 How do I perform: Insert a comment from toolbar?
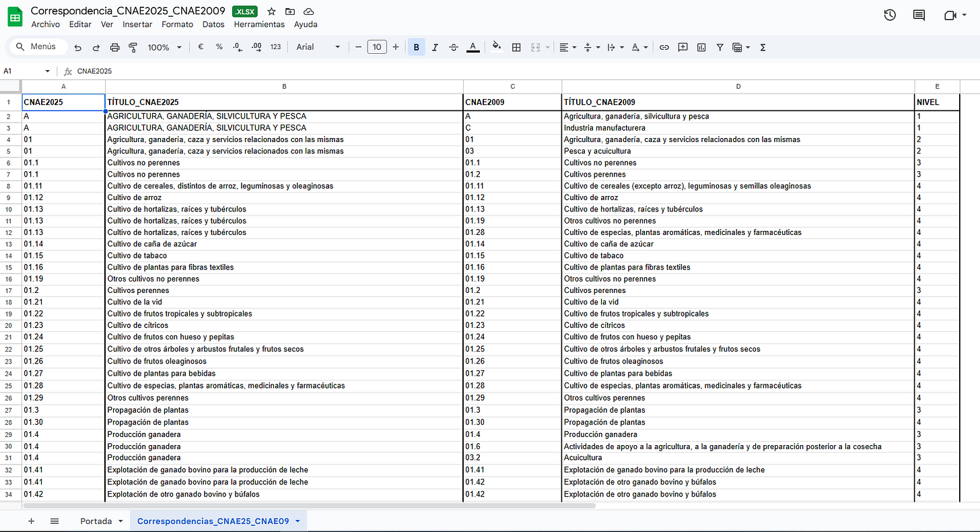tap(683, 47)
